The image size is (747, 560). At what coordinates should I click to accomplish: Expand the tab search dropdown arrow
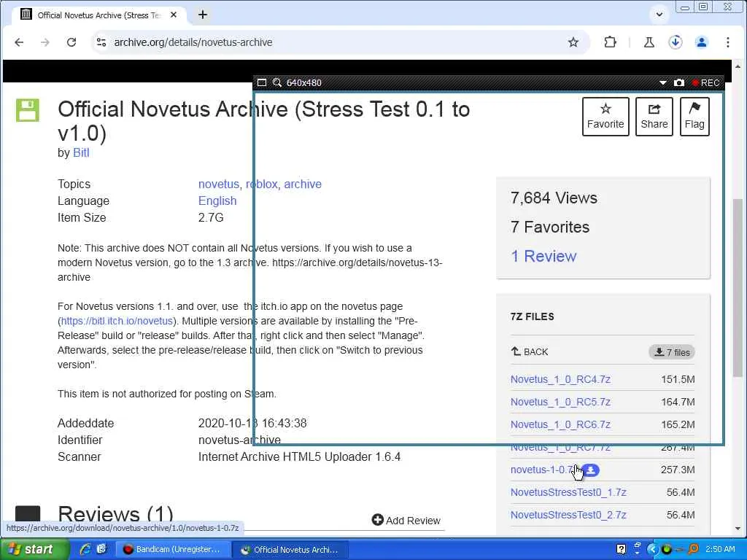point(659,15)
